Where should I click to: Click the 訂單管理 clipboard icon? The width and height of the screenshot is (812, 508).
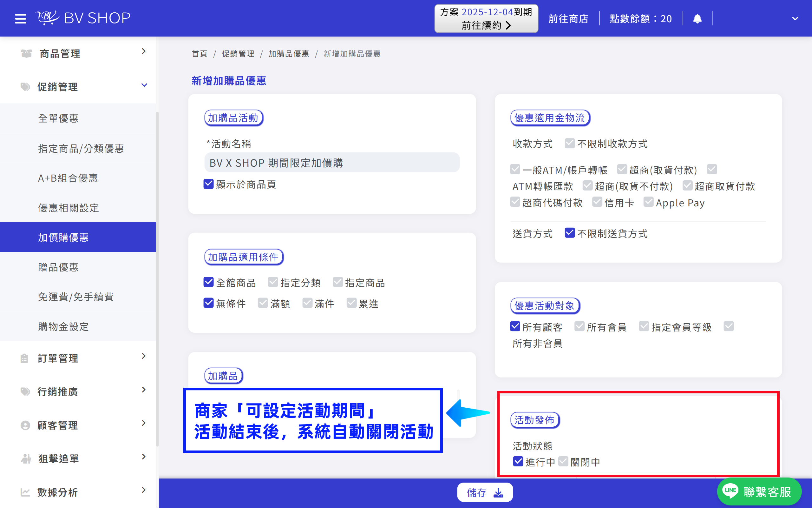pyautogui.click(x=24, y=358)
